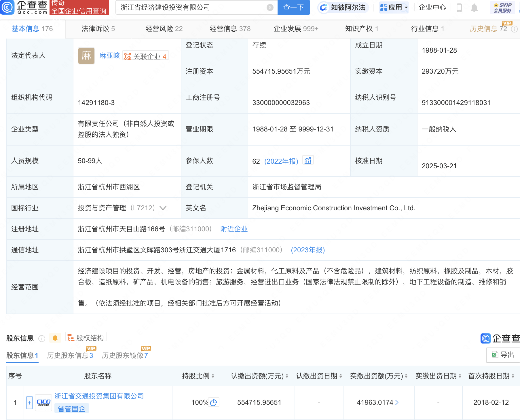520x420 pixels.
Task: Switch to the 基本信息 tab
Action: pos(32,29)
